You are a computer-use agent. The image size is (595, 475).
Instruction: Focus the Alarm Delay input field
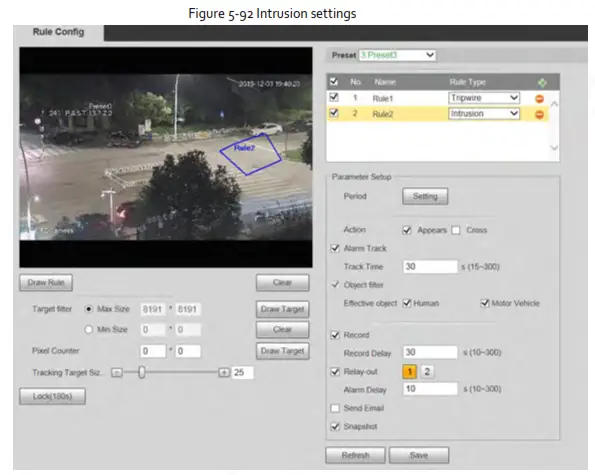point(430,389)
